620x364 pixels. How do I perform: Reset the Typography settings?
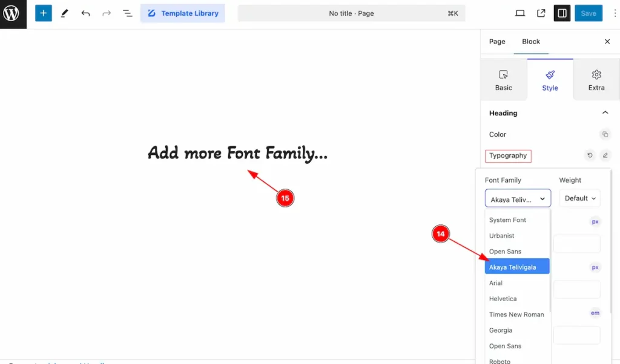590,155
